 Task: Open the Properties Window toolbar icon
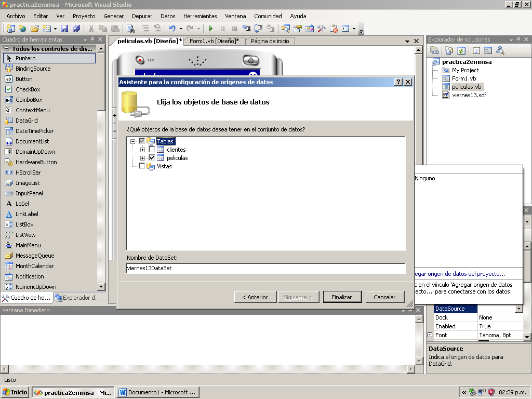pyautogui.click(x=298, y=29)
